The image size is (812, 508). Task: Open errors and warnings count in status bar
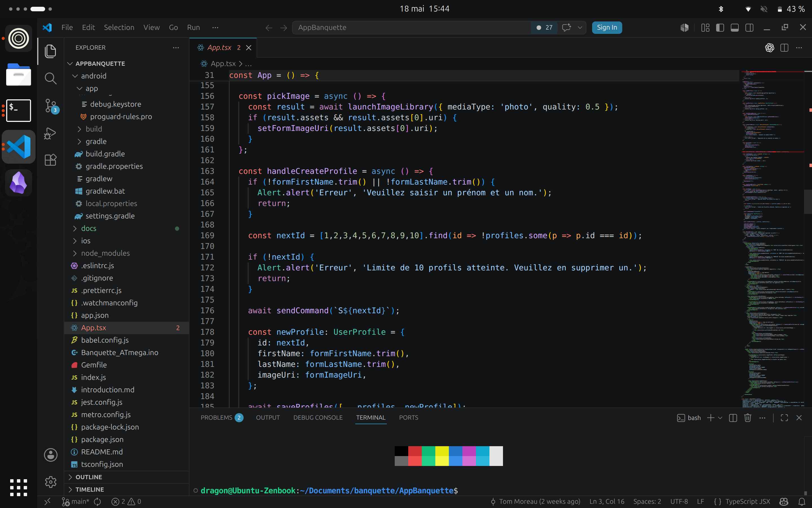point(126,502)
